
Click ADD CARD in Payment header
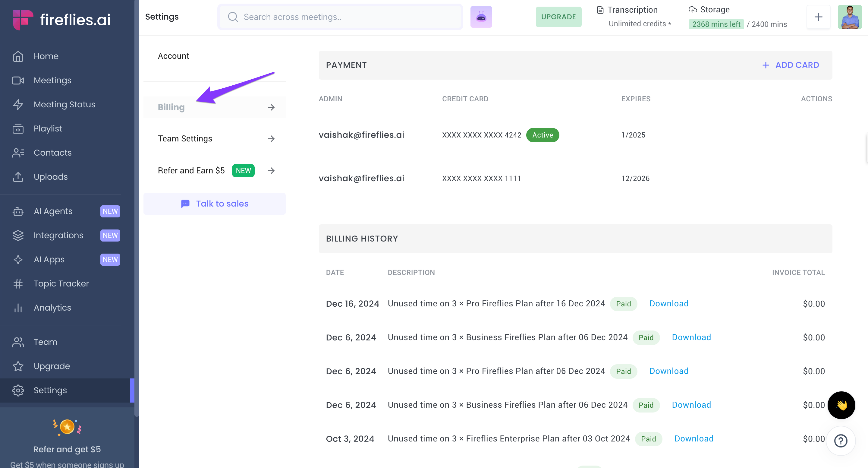[791, 65]
